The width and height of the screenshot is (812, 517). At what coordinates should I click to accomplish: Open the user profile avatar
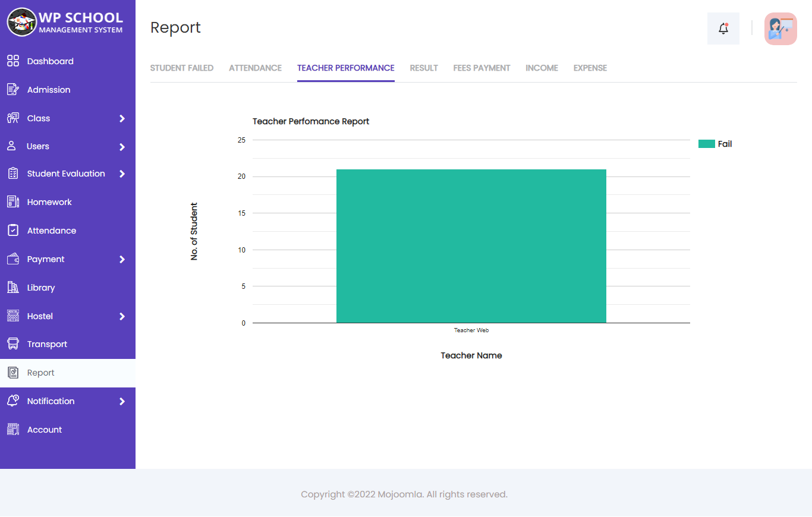click(x=780, y=29)
